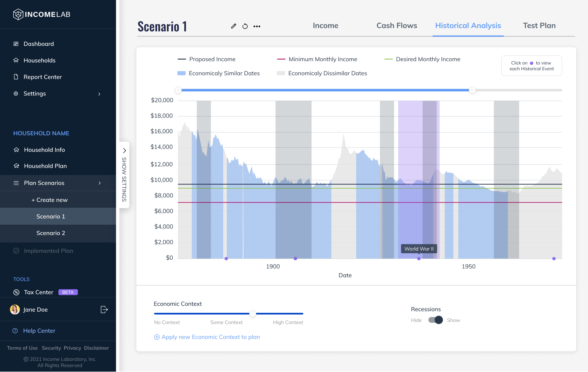This screenshot has height=372, width=588.
Task: Toggle the Economically Similar Dates legend item
Action: 219,73
